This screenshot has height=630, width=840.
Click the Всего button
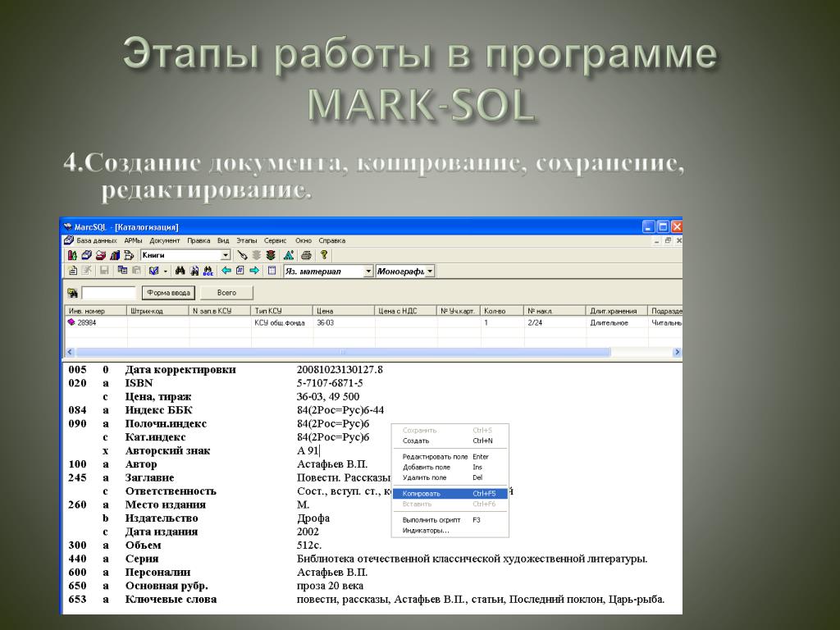[x=226, y=293]
